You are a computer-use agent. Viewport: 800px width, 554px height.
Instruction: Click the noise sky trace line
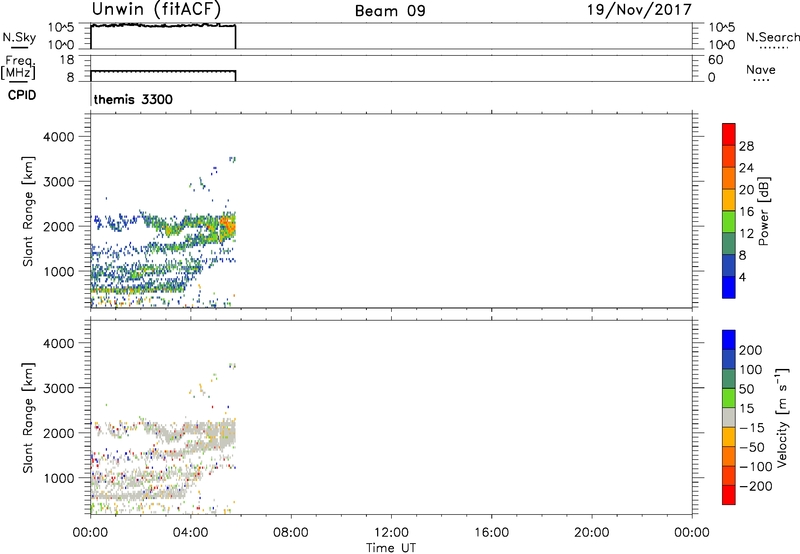163,25
